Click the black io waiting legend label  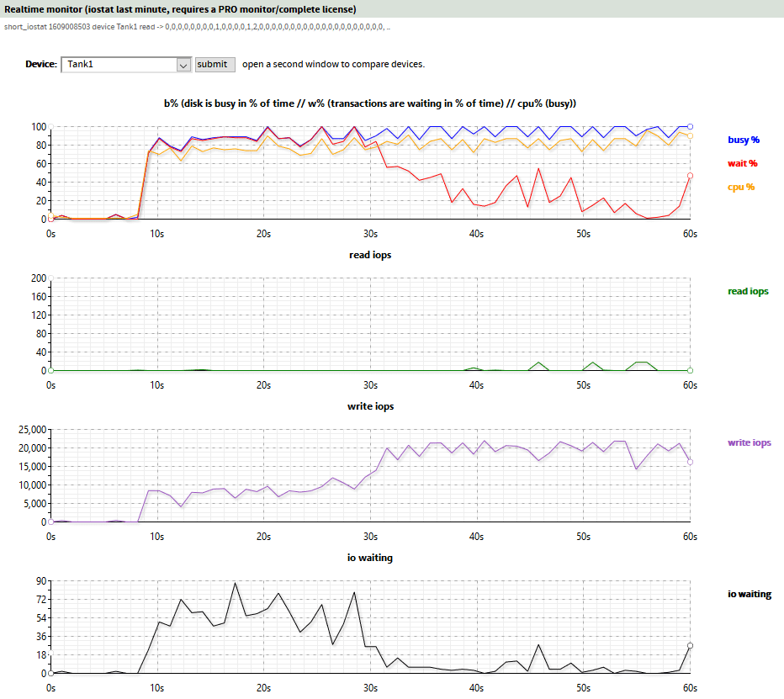[749, 594]
